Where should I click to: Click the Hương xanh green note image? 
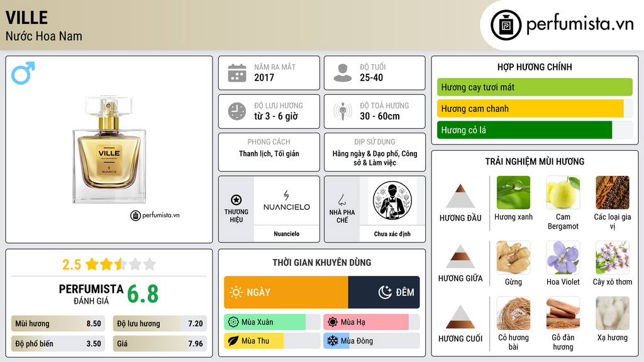coord(513,192)
